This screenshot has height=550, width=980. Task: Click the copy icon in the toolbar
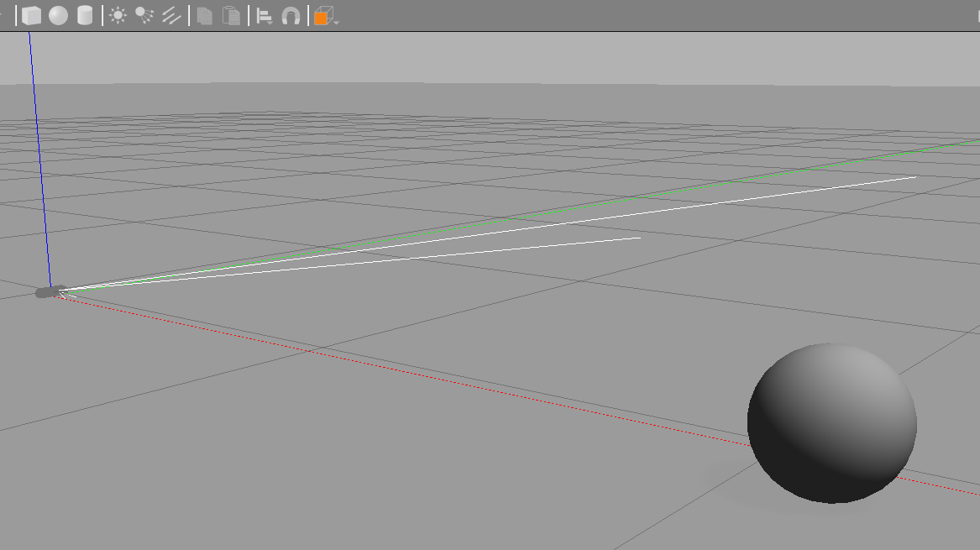point(204,16)
